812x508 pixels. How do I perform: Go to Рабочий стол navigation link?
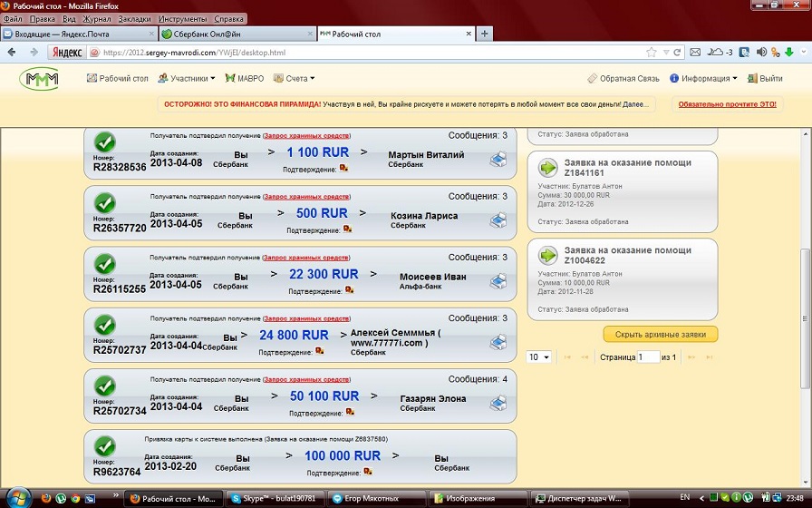pyautogui.click(x=118, y=78)
